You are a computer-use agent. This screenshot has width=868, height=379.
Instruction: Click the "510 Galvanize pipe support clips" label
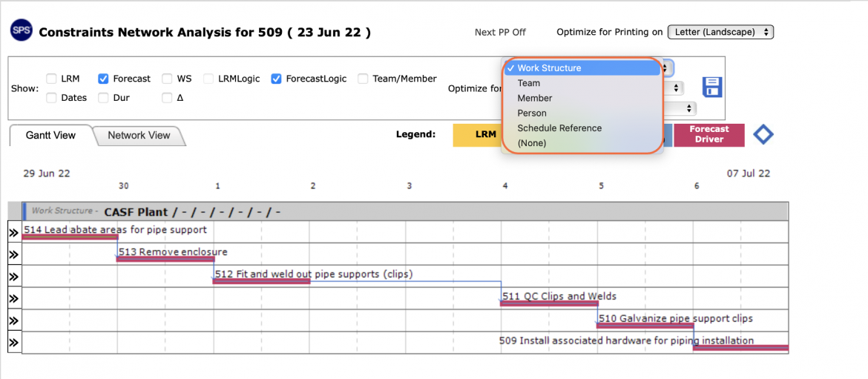click(676, 319)
